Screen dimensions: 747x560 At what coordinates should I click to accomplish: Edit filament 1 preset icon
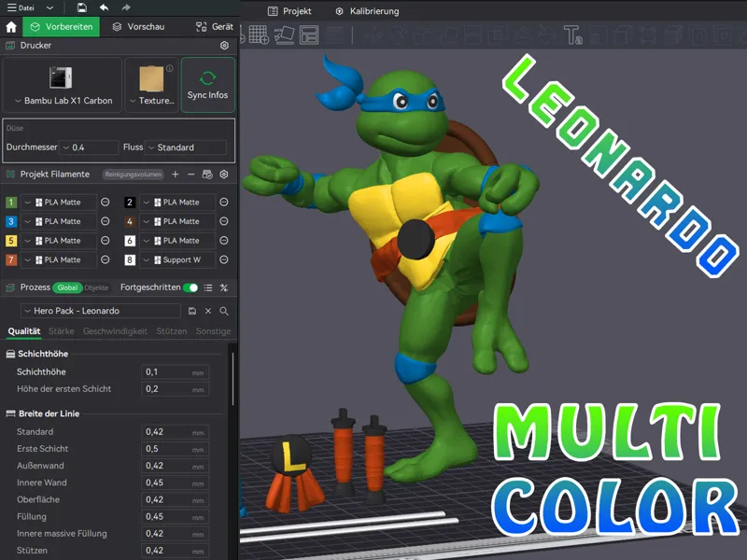(x=106, y=203)
